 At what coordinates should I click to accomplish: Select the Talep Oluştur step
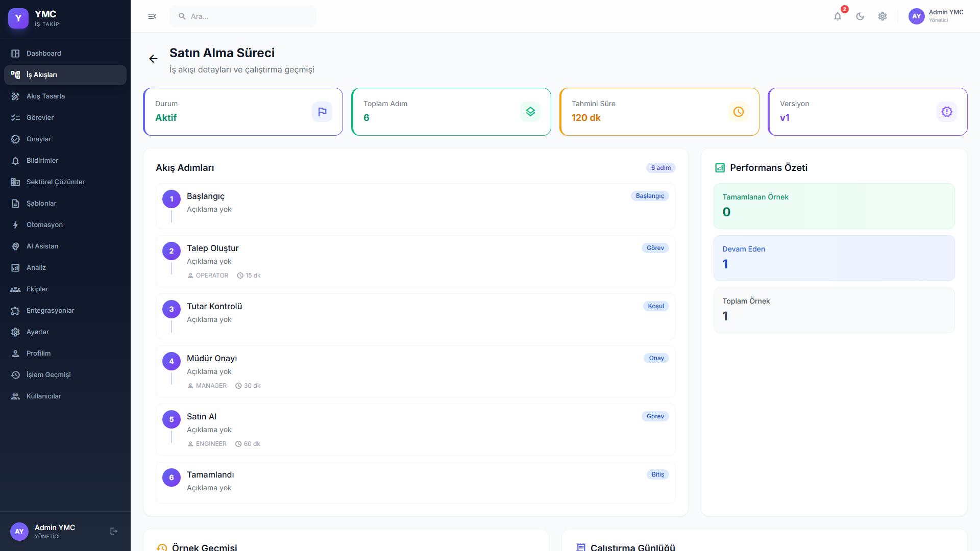[x=415, y=261]
